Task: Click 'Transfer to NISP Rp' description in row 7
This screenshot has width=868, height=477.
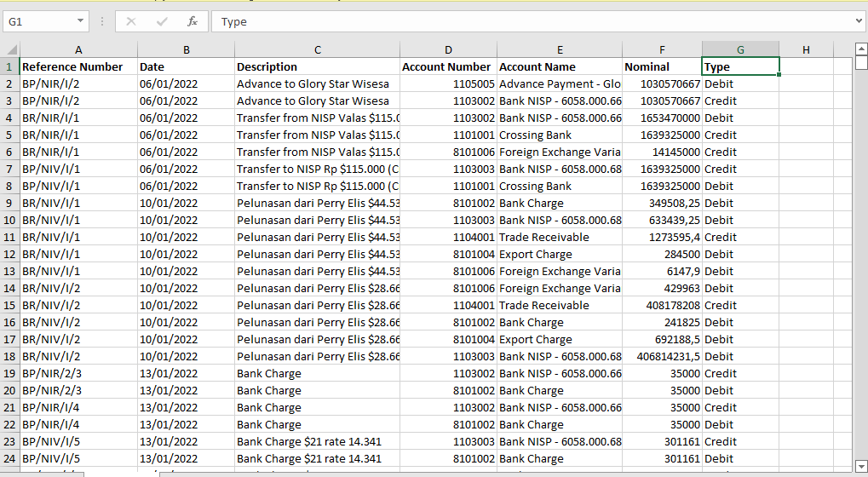Action: [317, 170]
